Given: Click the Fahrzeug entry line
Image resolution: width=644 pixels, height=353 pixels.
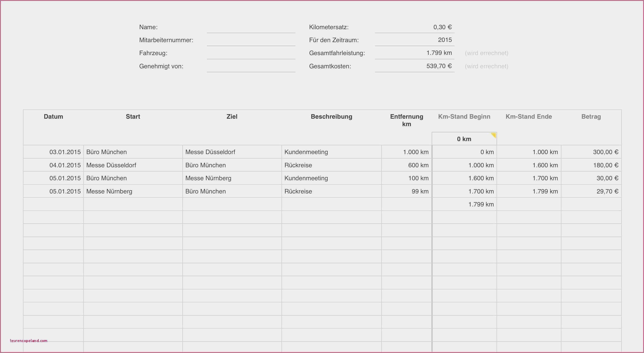Looking at the screenshot, I should tap(251, 57).
